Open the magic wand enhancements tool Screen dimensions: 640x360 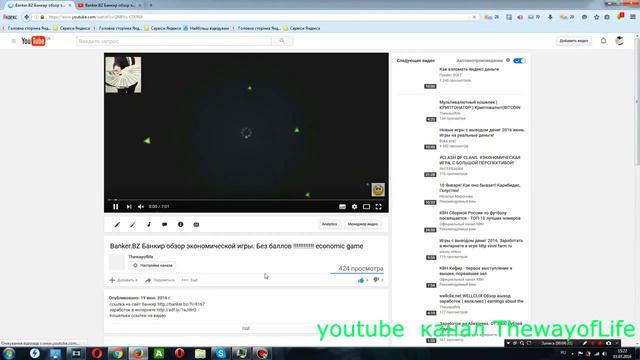point(133,224)
